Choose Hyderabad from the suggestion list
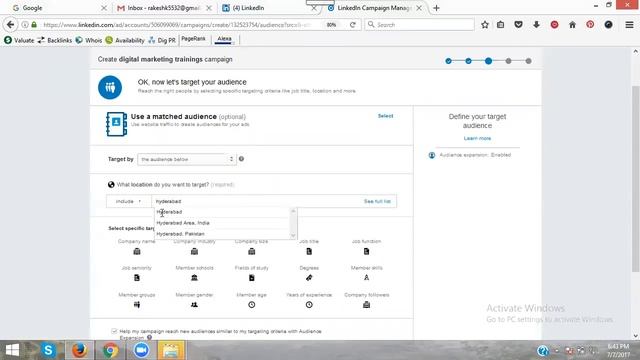640x360 pixels. [169, 212]
